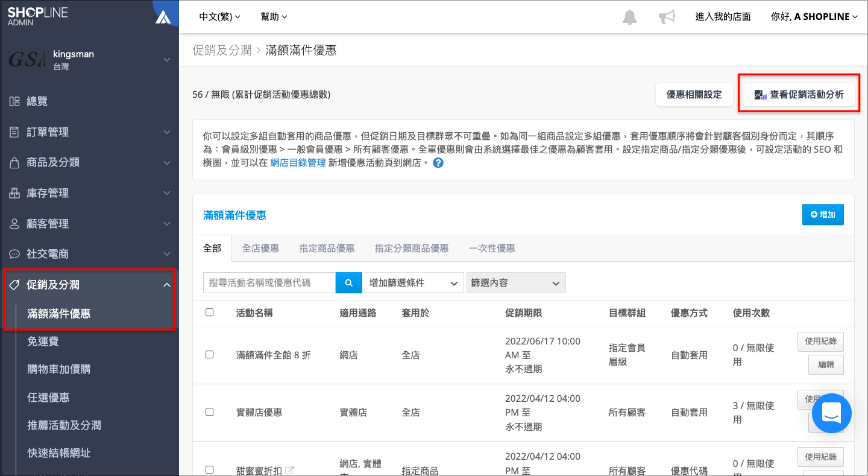Viewport: 868px width, 476px height.
Task: Open the announcements megaphone icon
Action: 667,17
